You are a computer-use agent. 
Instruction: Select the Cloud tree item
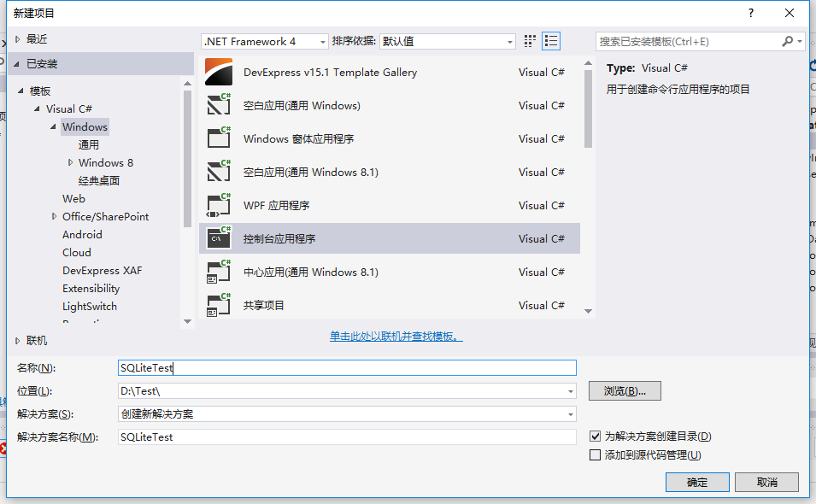(77, 252)
